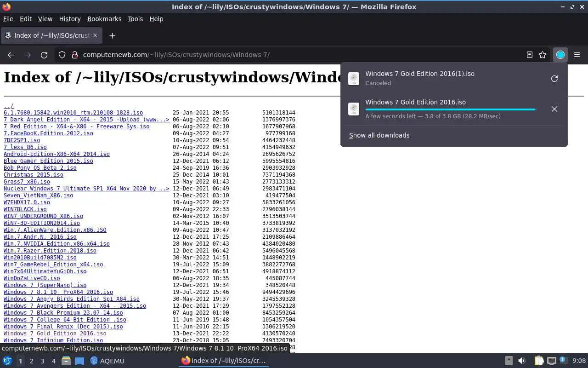Download 7DE2SP1.iso

(22, 140)
